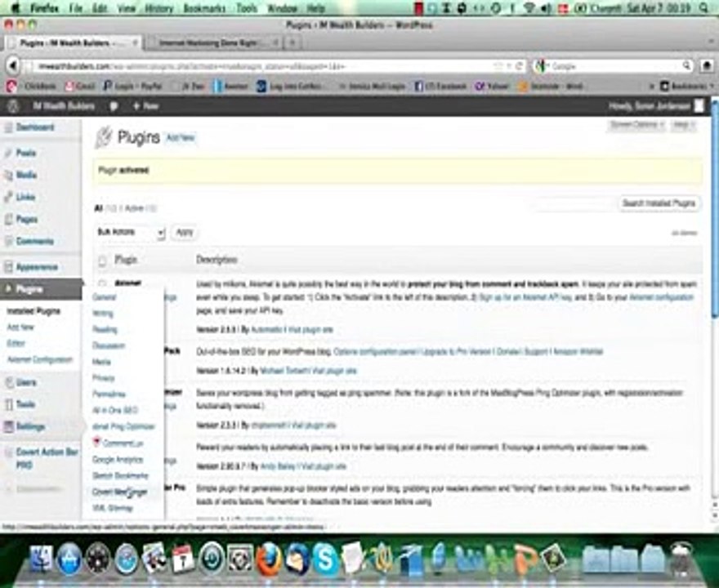719x588 pixels.
Task: Click Add New next to Plugins heading
Action: (x=181, y=137)
